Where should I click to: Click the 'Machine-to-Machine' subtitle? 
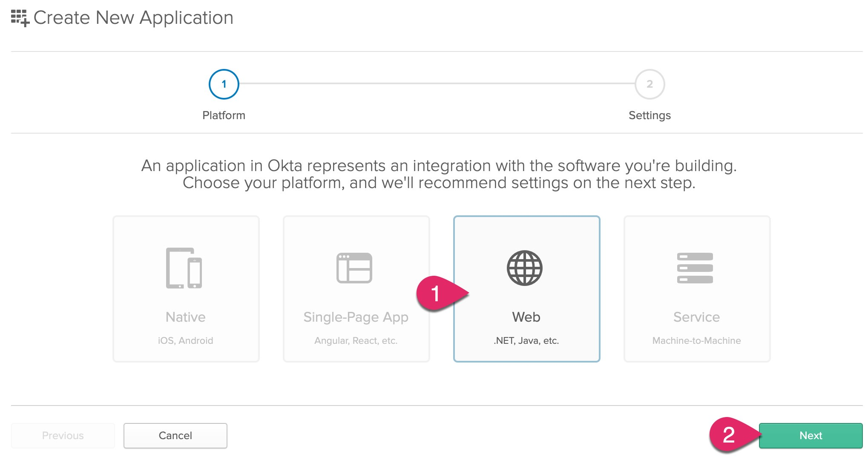[697, 340]
